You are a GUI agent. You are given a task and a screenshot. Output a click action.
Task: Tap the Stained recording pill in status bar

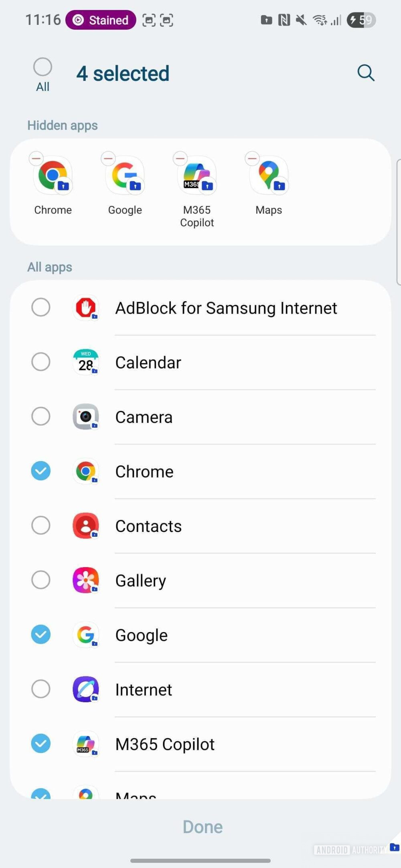[101, 20]
